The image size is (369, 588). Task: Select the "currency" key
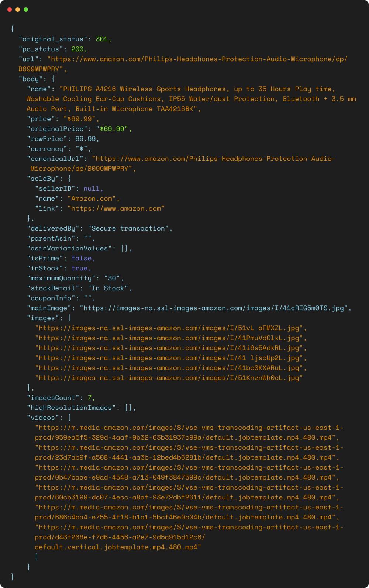pyautogui.click(x=49, y=149)
